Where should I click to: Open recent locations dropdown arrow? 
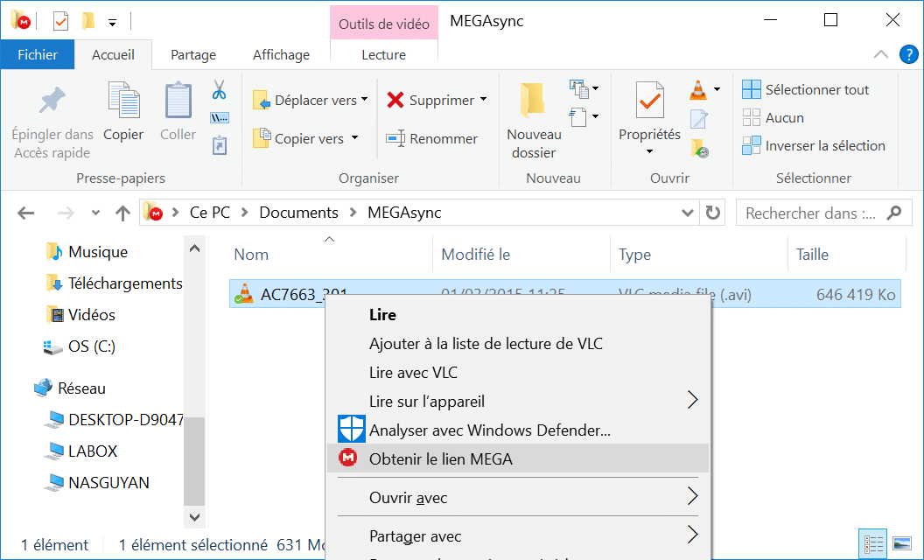(x=95, y=213)
